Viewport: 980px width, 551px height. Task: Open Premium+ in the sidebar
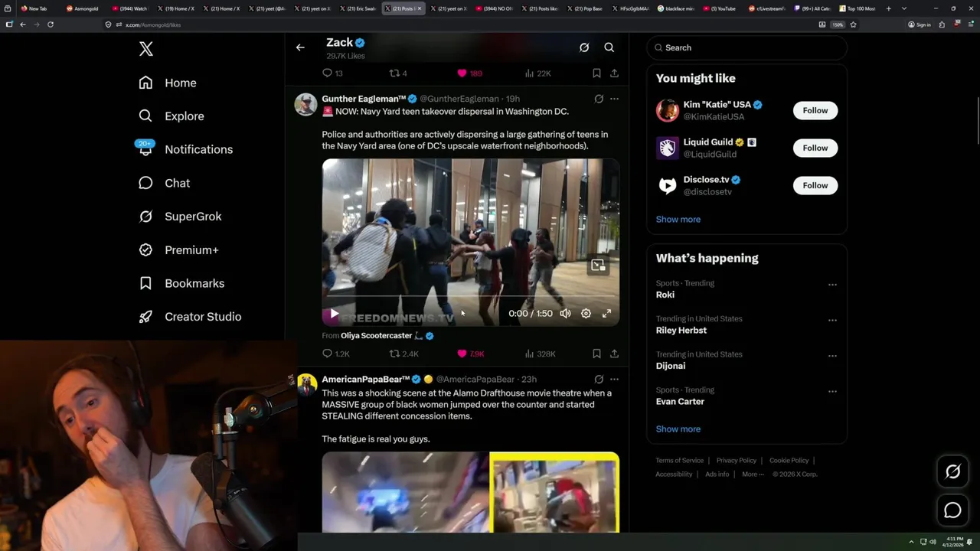click(178, 250)
